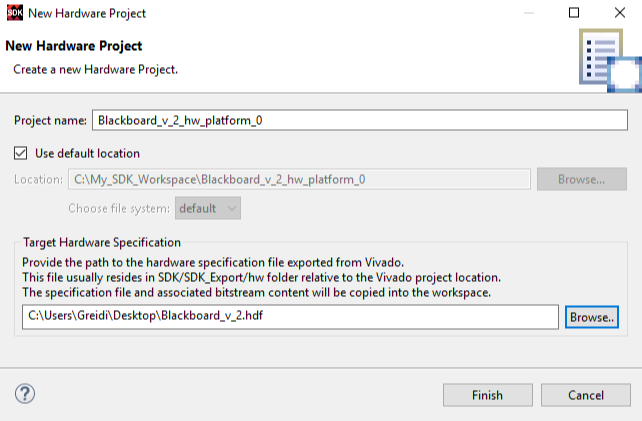Viewport: 642px width, 421px height.
Task: Uncheck the Use default location checkbox
Action: click(21, 153)
